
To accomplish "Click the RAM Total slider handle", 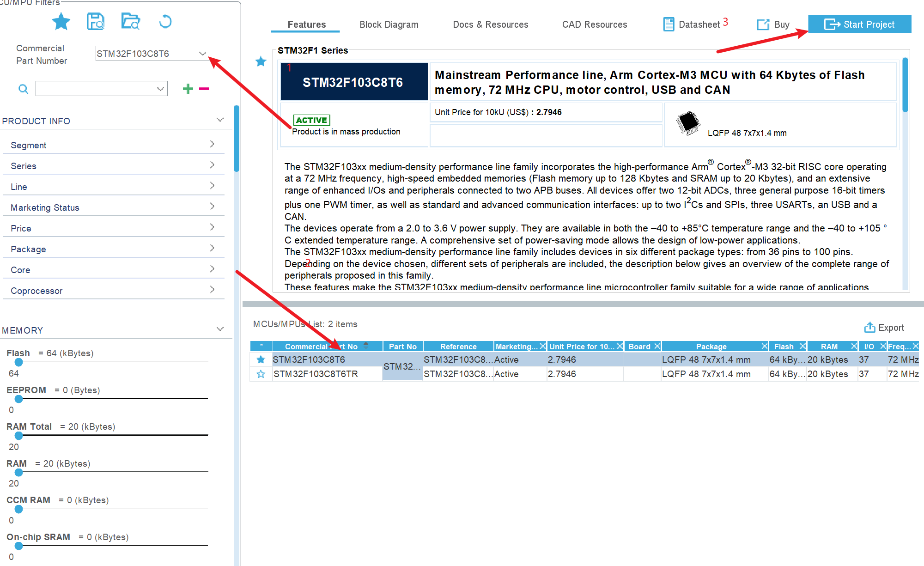I will pos(18,436).
